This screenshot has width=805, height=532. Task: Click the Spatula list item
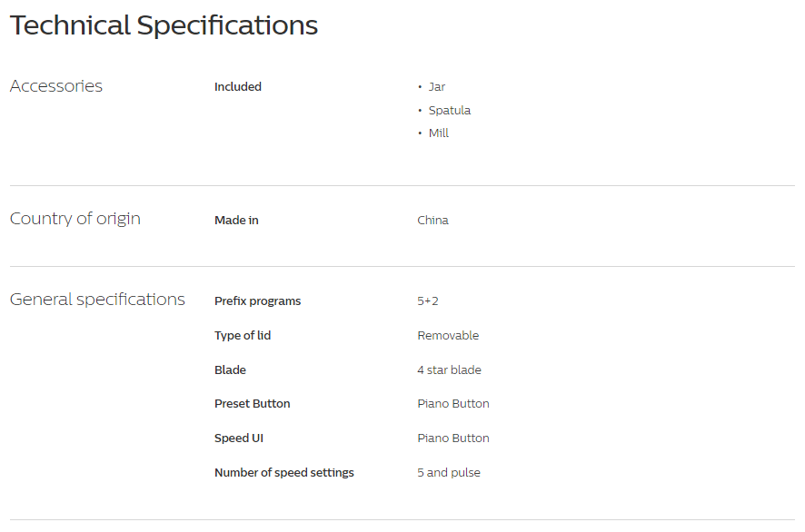pyautogui.click(x=450, y=110)
